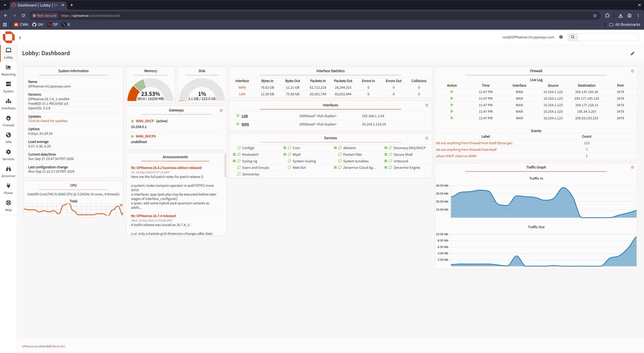Open the Lobby sidebar section
The height and width of the screenshot is (353, 644).
pos(8,53)
